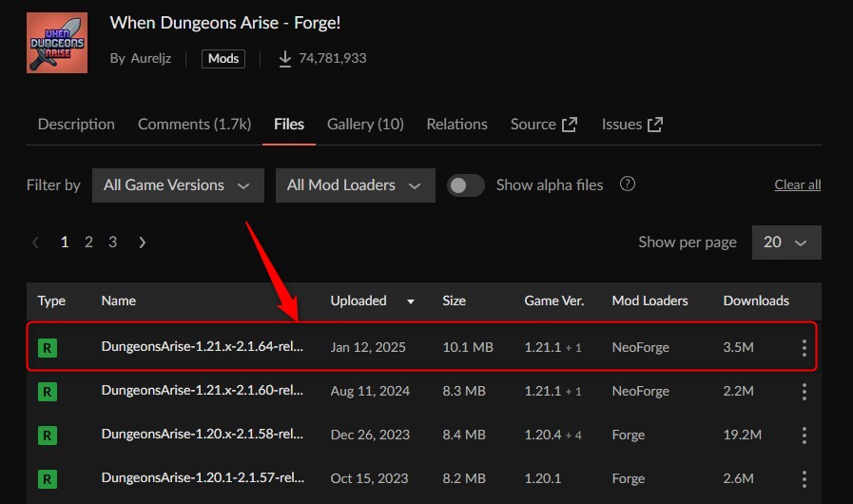Image resolution: width=853 pixels, height=504 pixels.
Task: Go to previous page chevron
Action: coord(35,242)
